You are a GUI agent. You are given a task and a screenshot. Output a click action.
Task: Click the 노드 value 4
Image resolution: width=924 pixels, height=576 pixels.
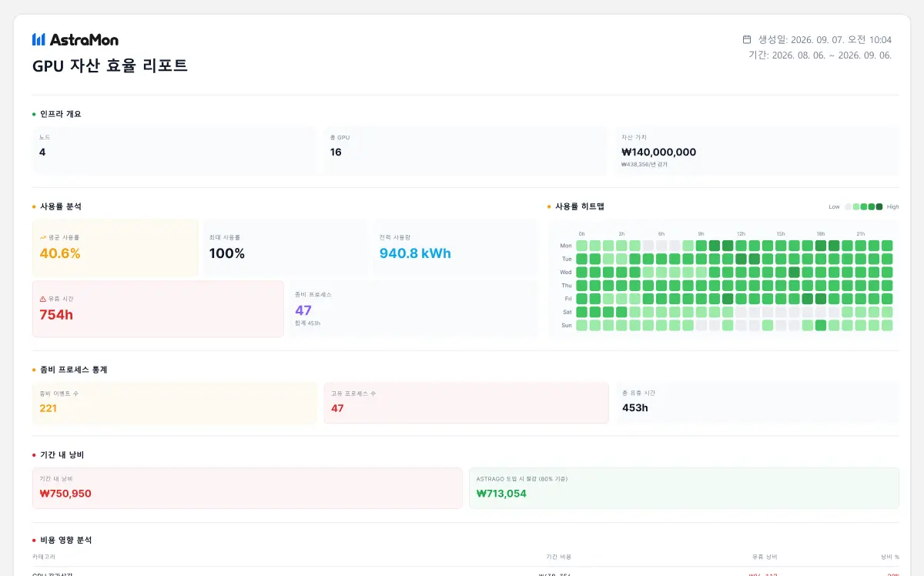(42, 152)
